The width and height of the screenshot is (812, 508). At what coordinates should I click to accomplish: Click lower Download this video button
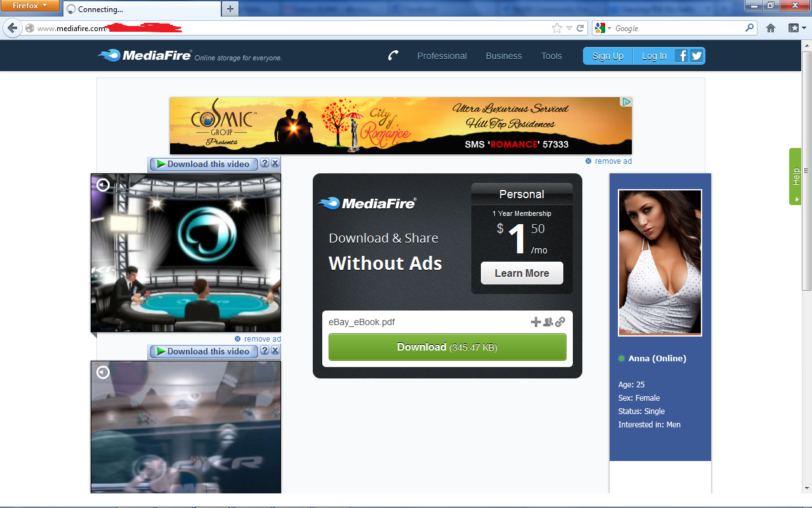click(204, 351)
